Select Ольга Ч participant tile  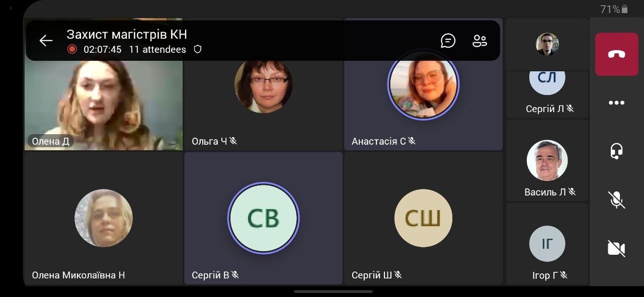[x=263, y=84]
